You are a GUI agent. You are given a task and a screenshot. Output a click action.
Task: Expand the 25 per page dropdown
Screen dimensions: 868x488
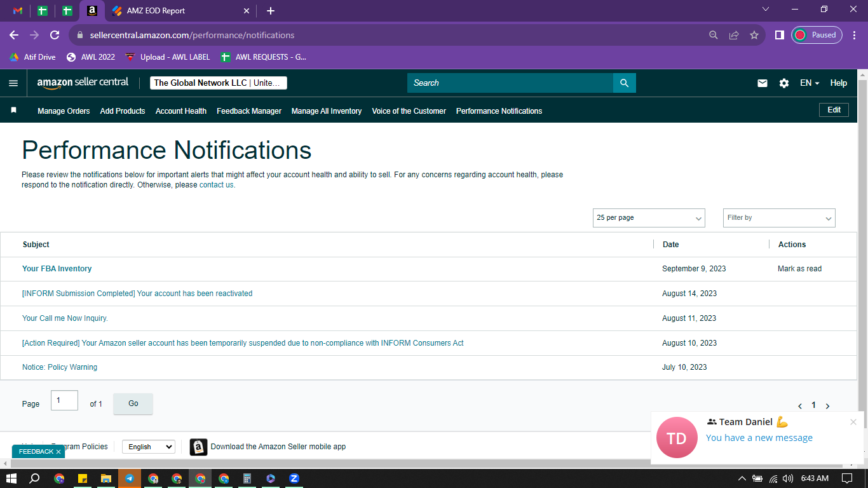(x=649, y=218)
